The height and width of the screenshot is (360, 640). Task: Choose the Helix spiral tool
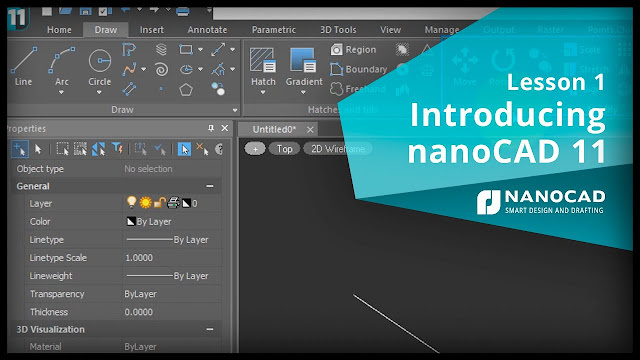[x=162, y=69]
